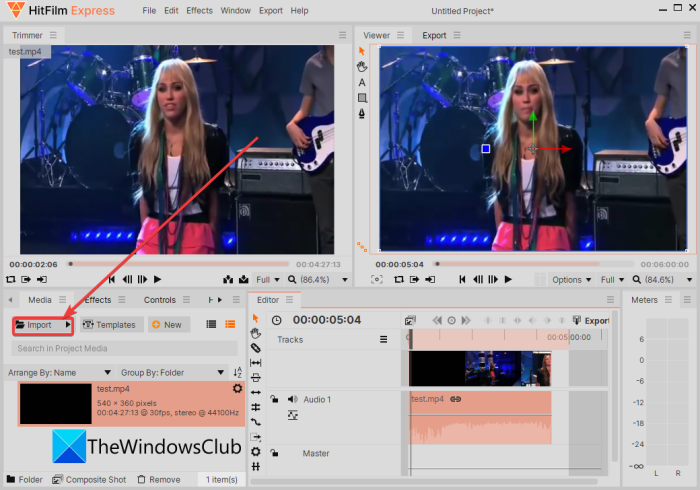The height and width of the screenshot is (490, 700).
Task: Step to previous frame in Trimmer
Action: point(127,279)
